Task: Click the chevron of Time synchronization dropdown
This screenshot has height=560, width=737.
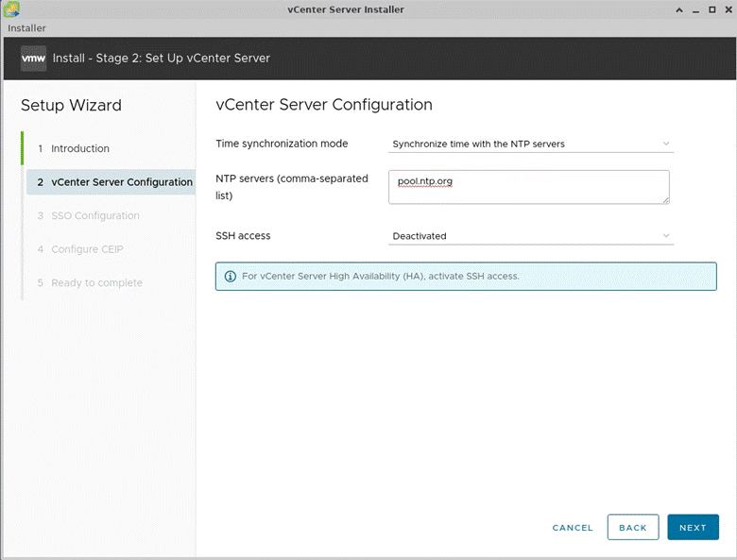Action: [665, 144]
